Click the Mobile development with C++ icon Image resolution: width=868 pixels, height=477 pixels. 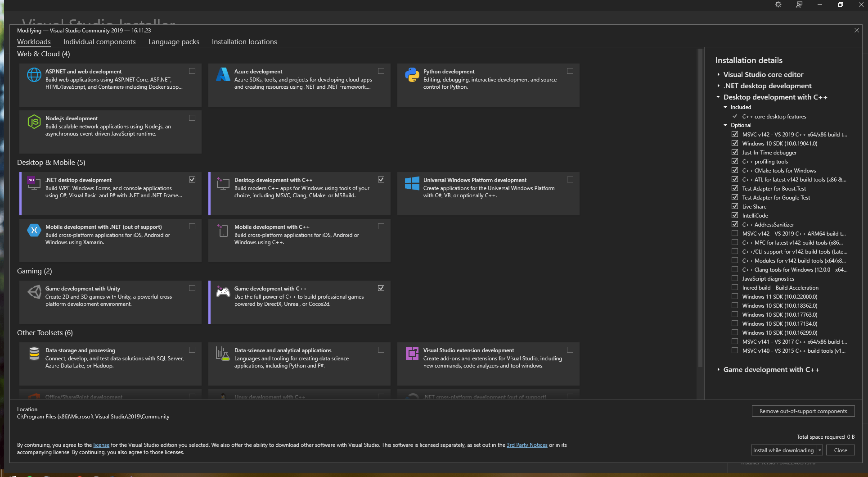(223, 230)
